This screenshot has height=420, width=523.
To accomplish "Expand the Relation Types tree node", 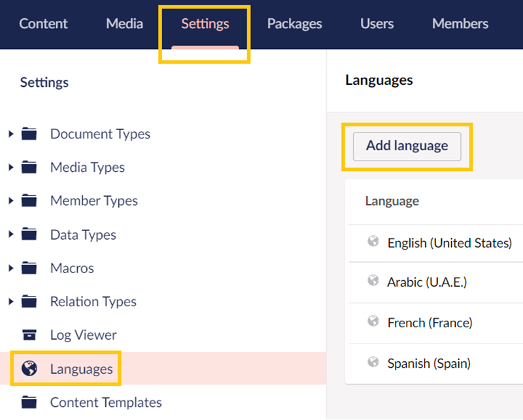I will (x=10, y=301).
